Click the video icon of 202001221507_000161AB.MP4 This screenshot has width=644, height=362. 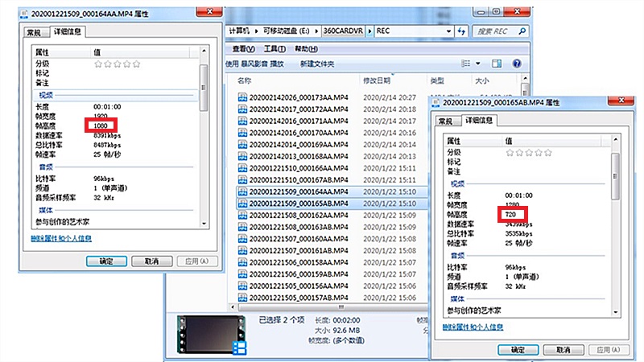tap(242, 250)
